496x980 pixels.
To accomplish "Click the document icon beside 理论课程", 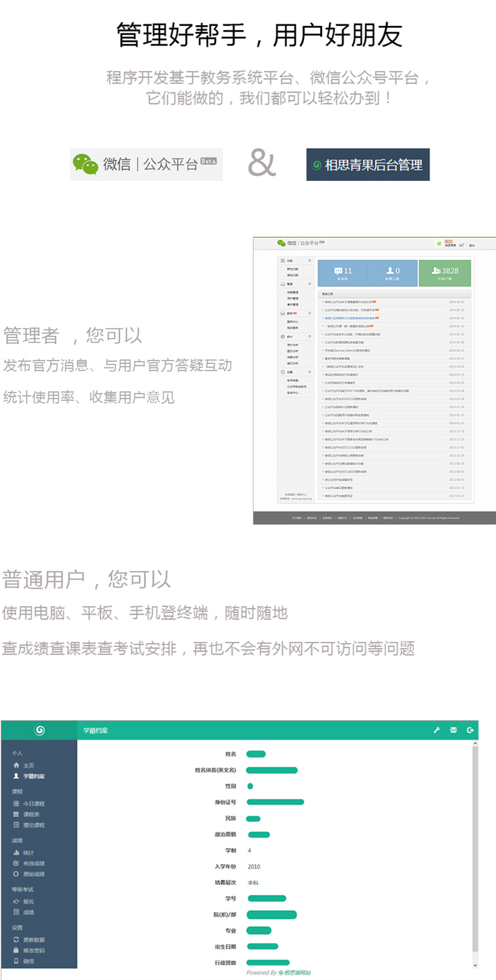I will coord(16,825).
